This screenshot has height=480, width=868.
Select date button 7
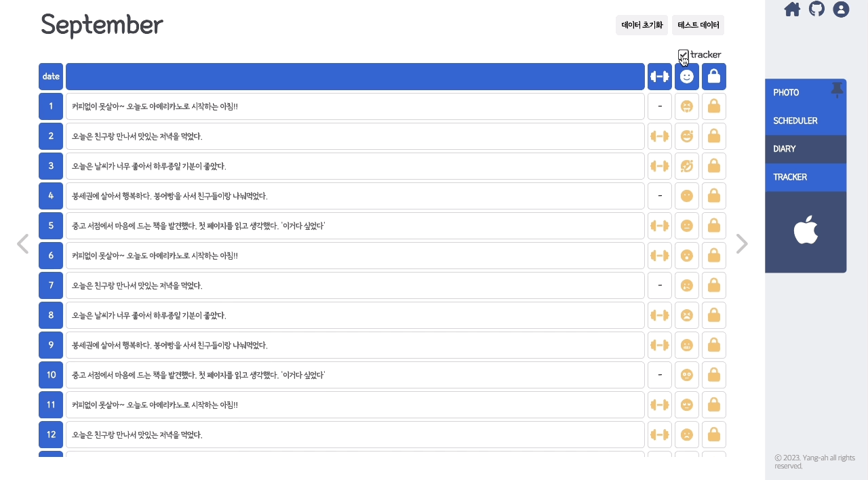click(51, 285)
